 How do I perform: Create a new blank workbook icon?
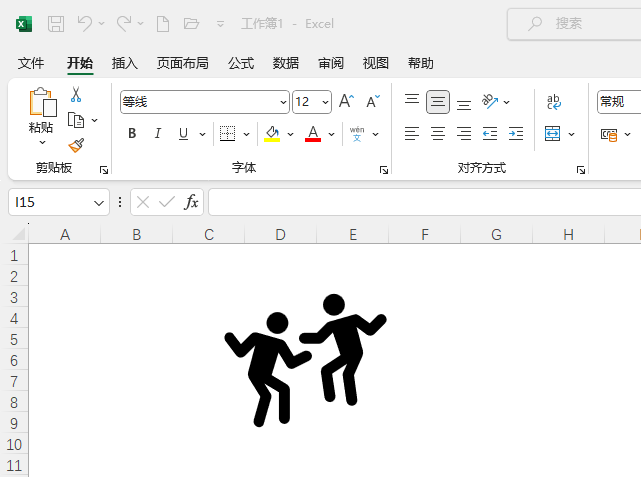coord(163,24)
